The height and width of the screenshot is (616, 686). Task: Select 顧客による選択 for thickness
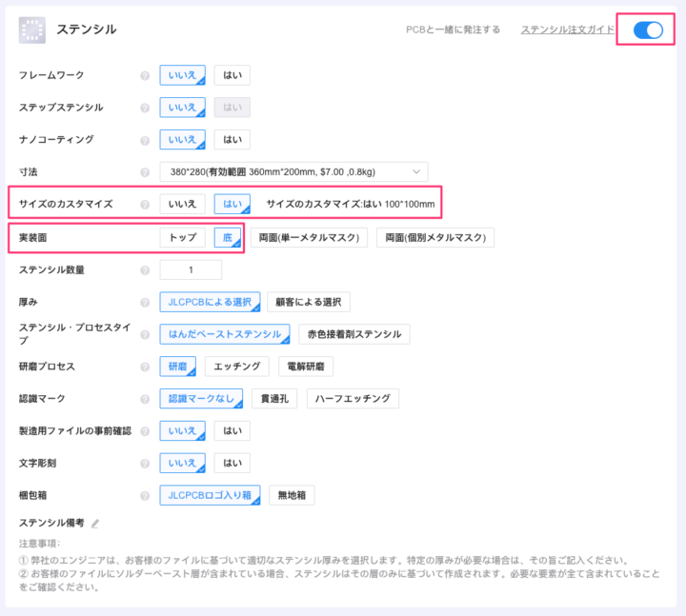tap(309, 303)
